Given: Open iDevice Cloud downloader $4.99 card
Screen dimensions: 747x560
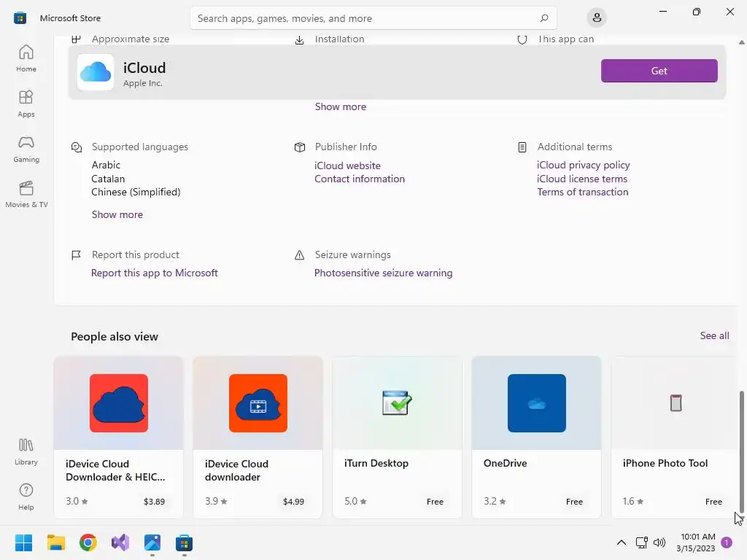Looking at the screenshot, I should point(258,437).
